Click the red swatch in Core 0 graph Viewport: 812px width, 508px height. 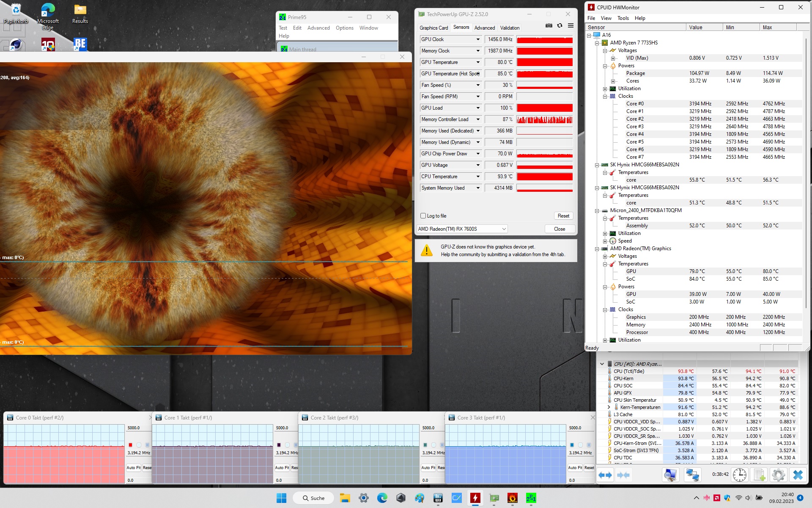(x=131, y=445)
